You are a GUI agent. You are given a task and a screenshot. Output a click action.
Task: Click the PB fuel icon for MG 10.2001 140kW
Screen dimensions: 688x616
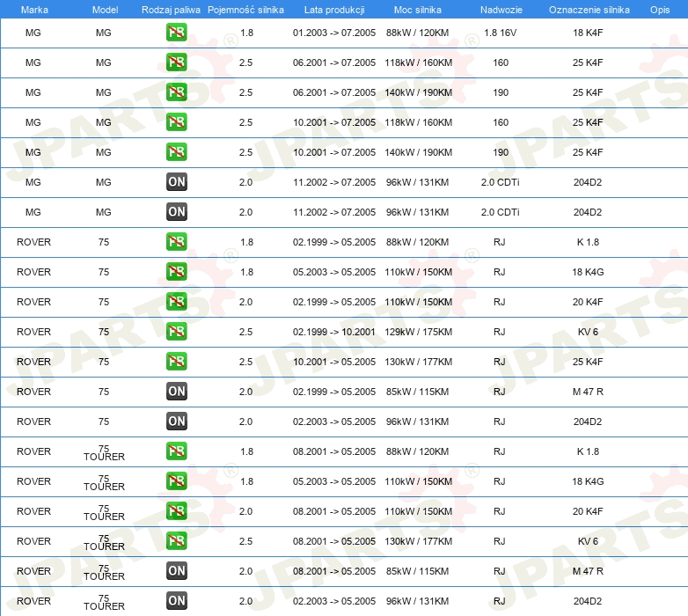coord(176,152)
